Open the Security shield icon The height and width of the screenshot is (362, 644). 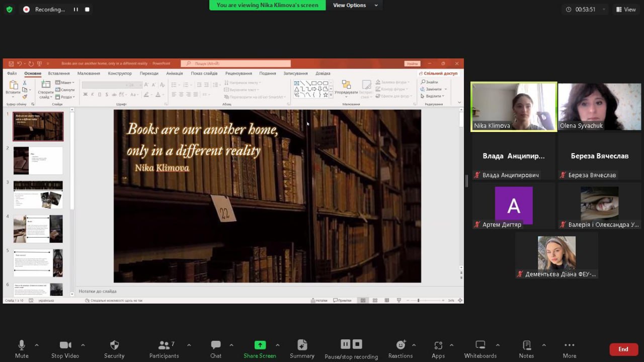point(114,345)
